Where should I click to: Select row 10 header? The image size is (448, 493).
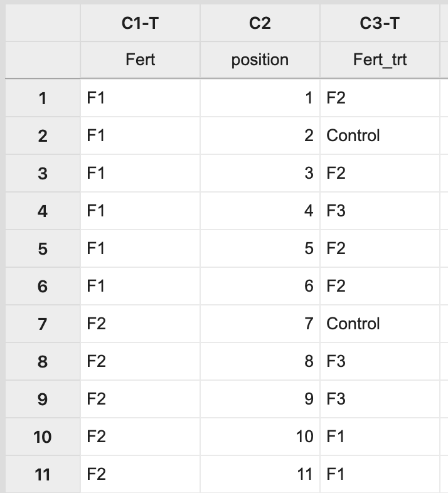pyautogui.click(x=42, y=437)
